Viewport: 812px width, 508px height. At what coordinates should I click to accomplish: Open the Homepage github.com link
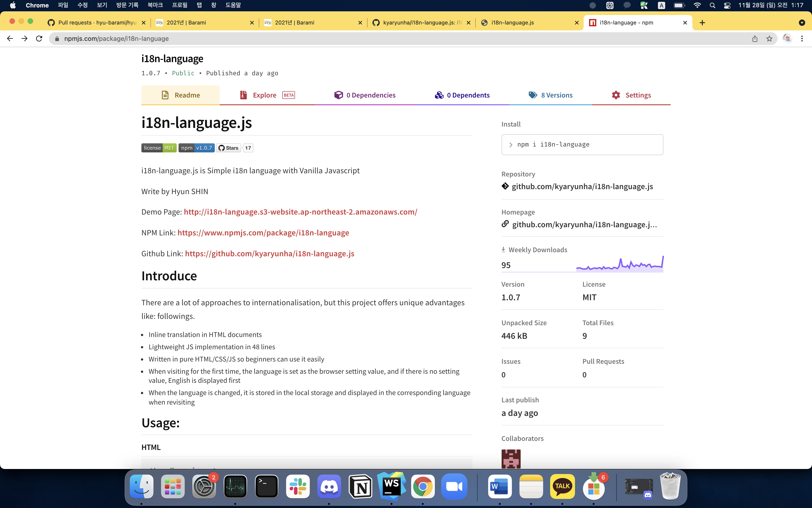pyautogui.click(x=584, y=225)
